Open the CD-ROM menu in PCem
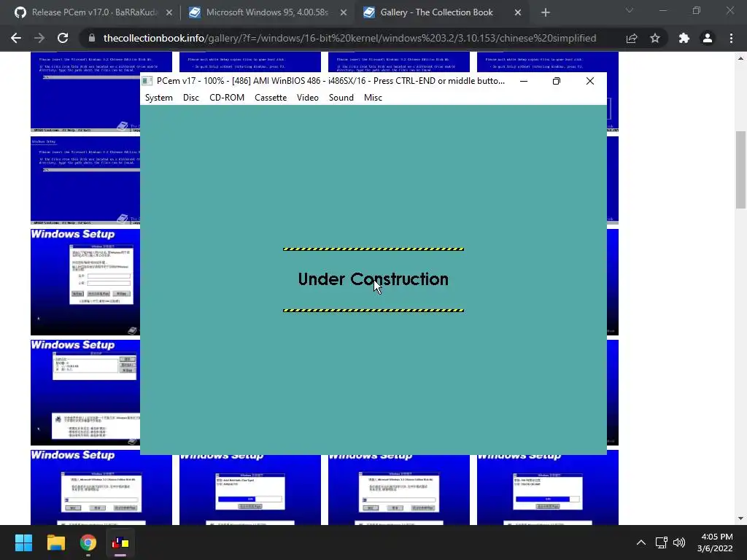 pos(227,98)
